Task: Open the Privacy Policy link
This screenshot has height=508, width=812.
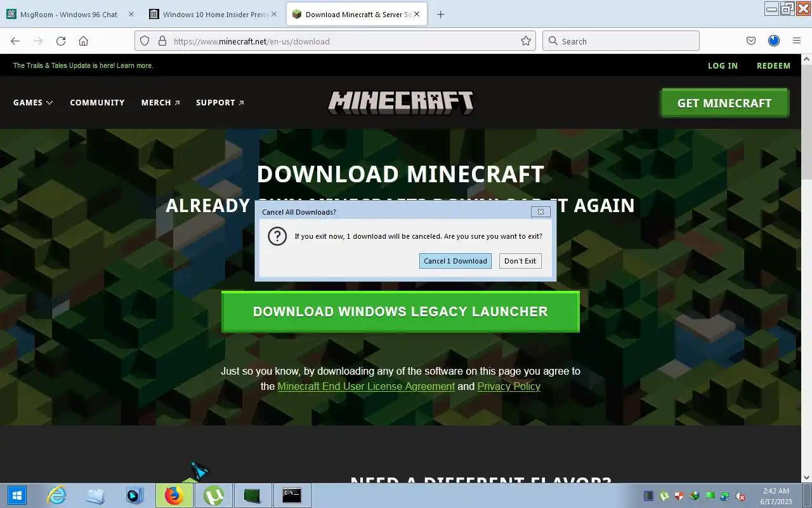Action: [509, 386]
